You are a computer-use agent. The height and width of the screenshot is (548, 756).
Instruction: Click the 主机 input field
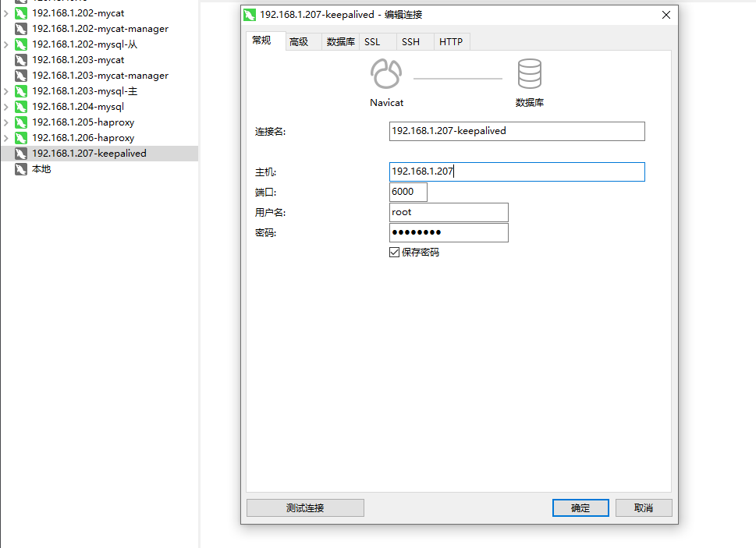pyautogui.click(x=516, y=171)
